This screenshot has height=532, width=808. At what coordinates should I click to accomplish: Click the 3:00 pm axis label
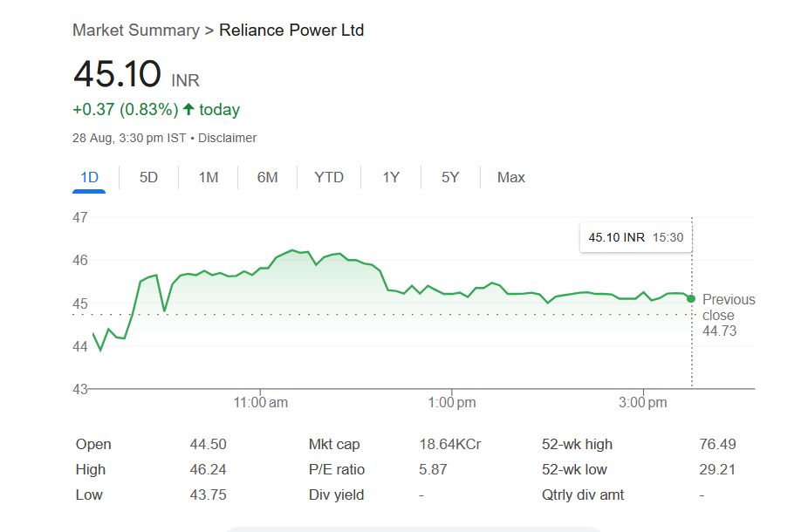643,403
